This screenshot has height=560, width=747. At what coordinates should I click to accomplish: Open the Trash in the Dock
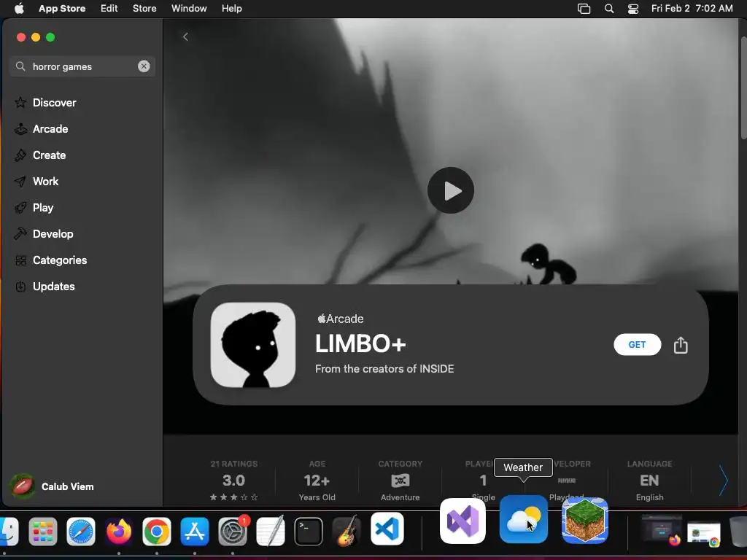coord(738,532)
